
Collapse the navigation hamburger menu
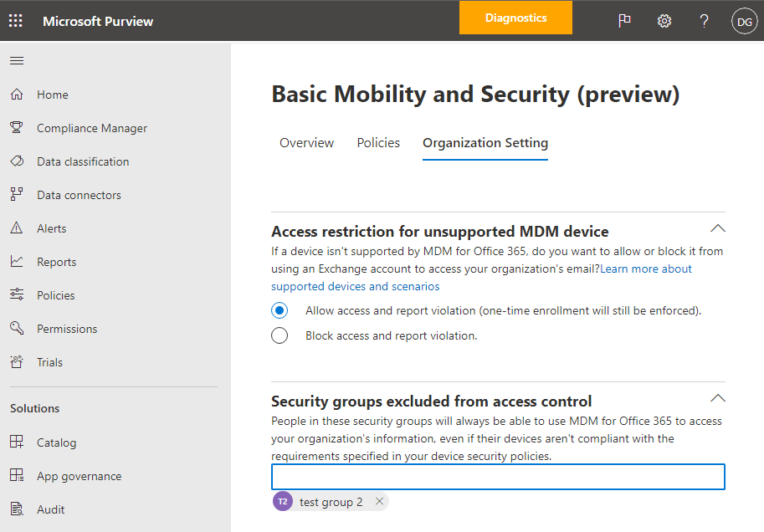17,60
